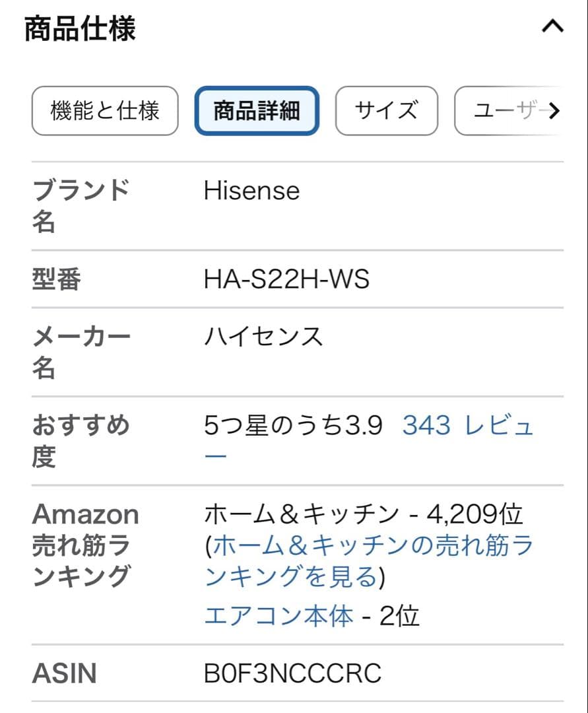Switch to the サイズ tab
Viewport: 588px width, 713px height.
(x=386, y=111)
